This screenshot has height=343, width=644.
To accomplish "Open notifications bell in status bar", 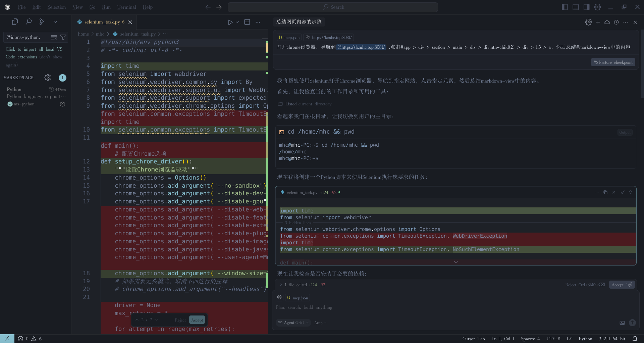I will [x=635, y=339].
